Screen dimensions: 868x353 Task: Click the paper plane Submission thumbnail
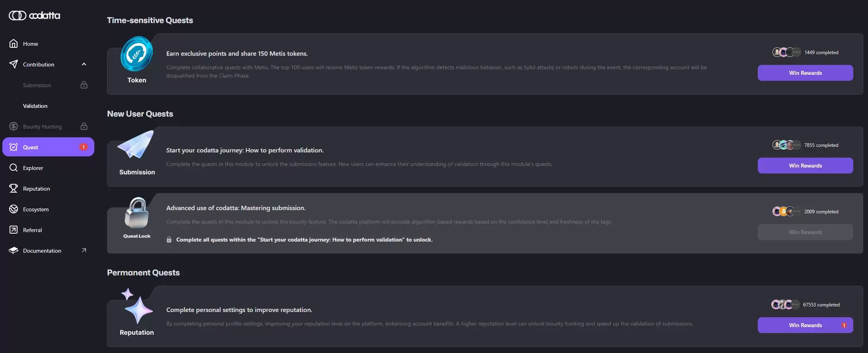click(136, 145)
